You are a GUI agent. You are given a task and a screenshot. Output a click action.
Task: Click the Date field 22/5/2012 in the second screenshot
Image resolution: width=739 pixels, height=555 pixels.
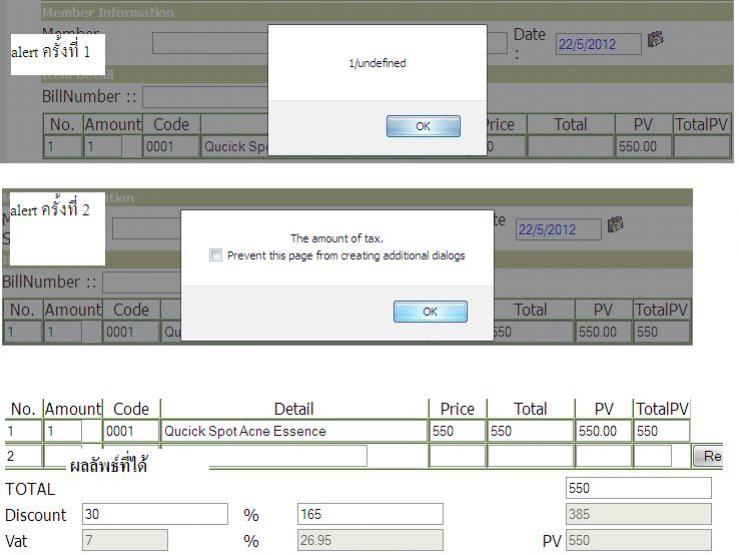pyautogui.click(x=558, y=229)
